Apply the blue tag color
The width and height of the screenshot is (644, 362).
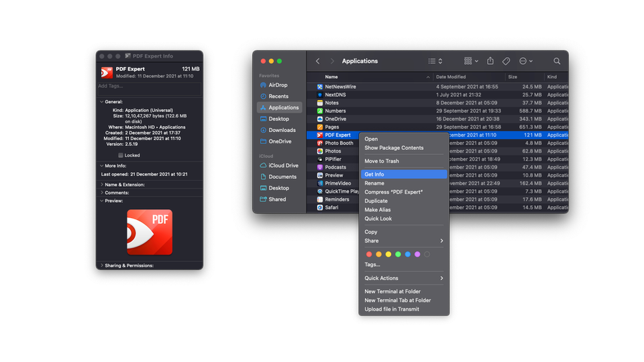[407, 255]
